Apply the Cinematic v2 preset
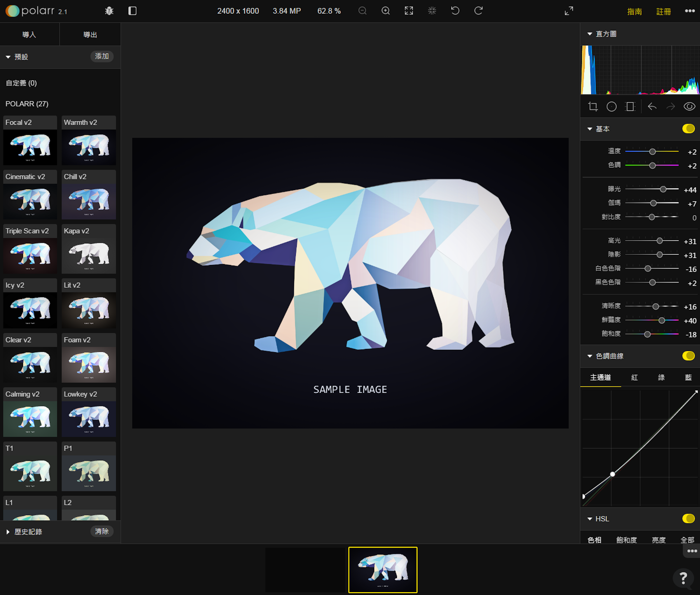The width and height of the screenshot is (700, 595). pos(30,195)
